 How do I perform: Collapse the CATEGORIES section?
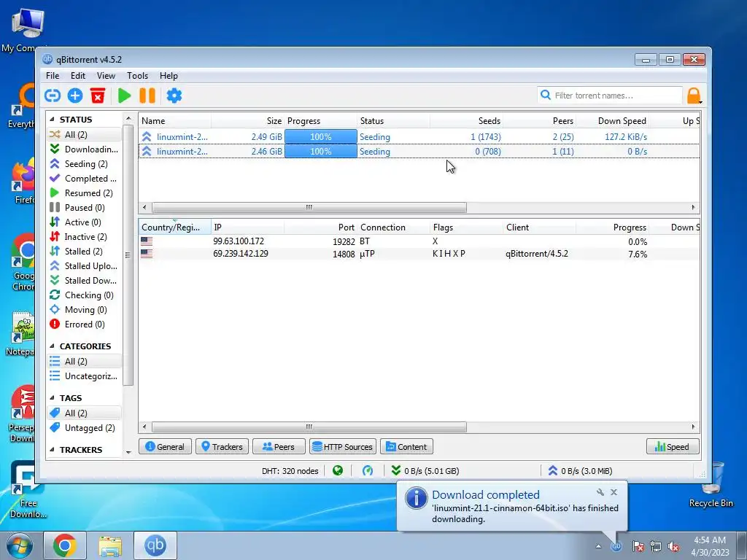click(52, 346)
